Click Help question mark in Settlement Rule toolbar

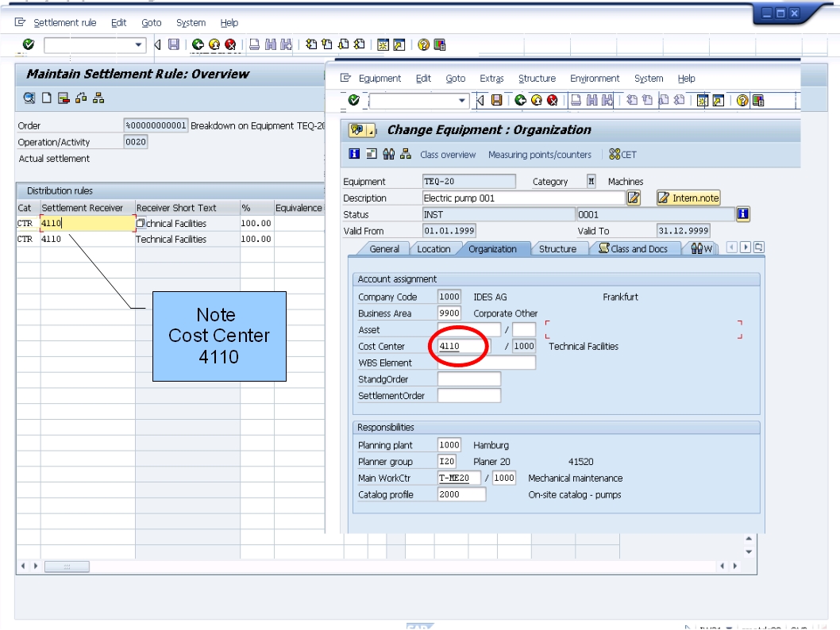[x=423, y=45]
